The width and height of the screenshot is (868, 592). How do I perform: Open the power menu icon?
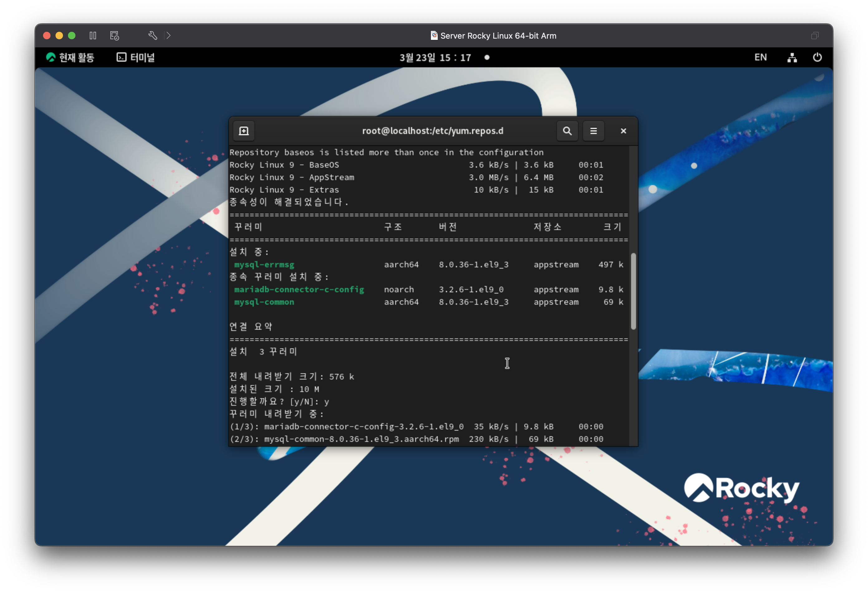click(817, 57)
